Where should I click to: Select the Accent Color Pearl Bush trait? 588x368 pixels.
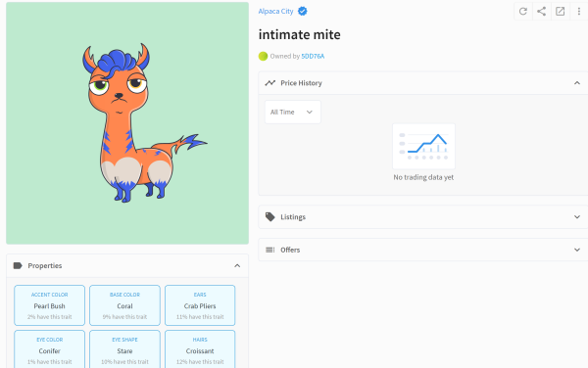tap(50, 305)
